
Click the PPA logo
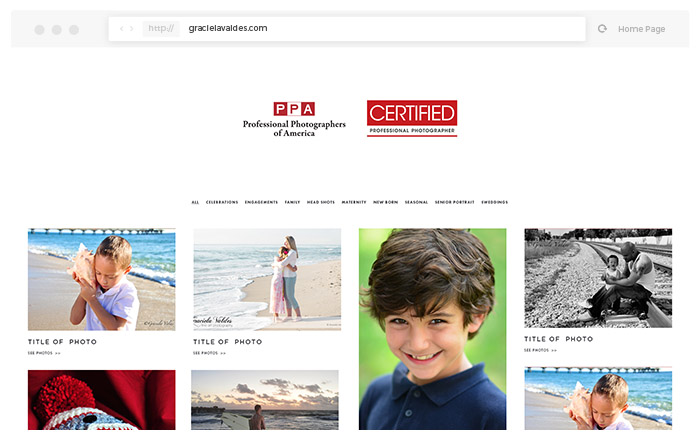click(294, 119)
